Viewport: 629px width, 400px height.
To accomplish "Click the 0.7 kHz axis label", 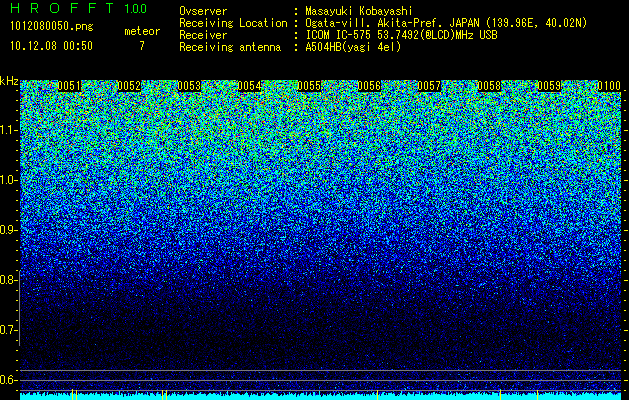I will tap(6, 330).
